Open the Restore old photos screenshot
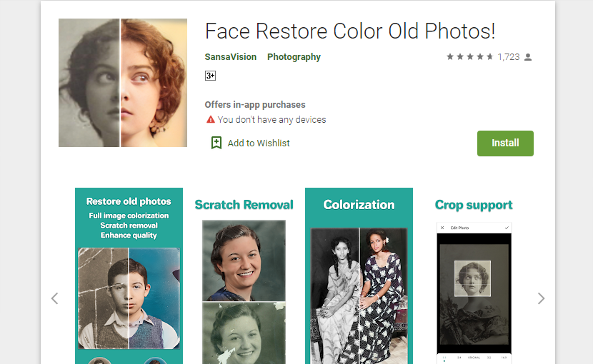The width and height of the screenshot is (593, 364). click(x=129, y=276)
